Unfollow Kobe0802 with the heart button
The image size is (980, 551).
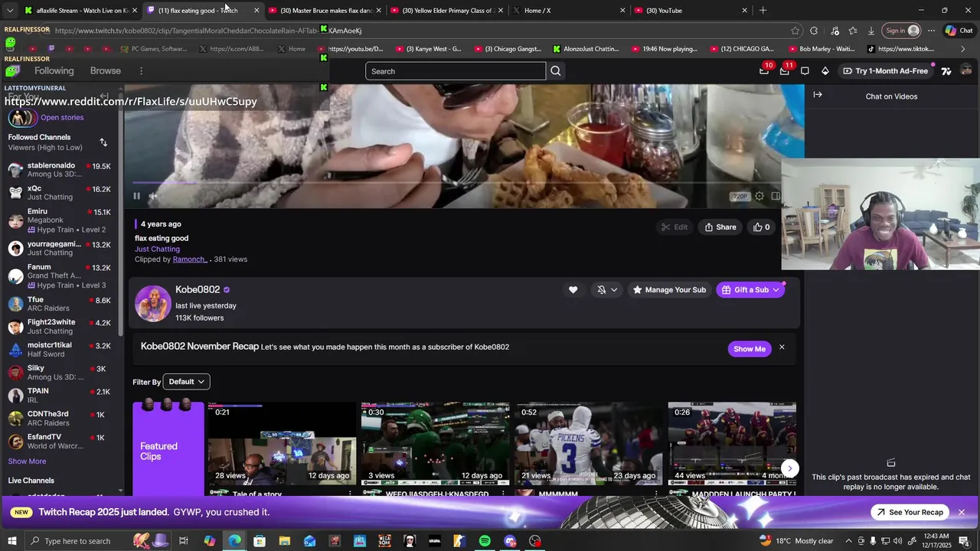(x=573, y=290)
